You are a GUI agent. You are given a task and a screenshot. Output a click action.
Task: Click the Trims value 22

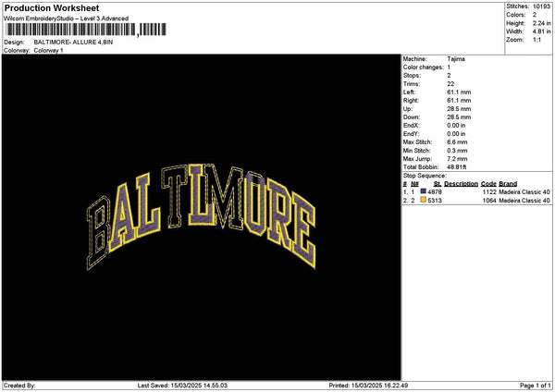450,84
